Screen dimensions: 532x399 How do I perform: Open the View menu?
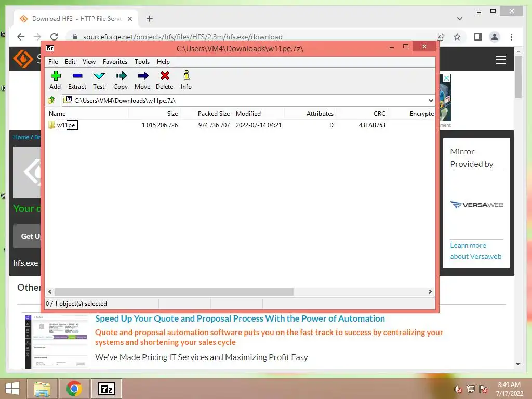pyautogui.click(x=89, y=62)
